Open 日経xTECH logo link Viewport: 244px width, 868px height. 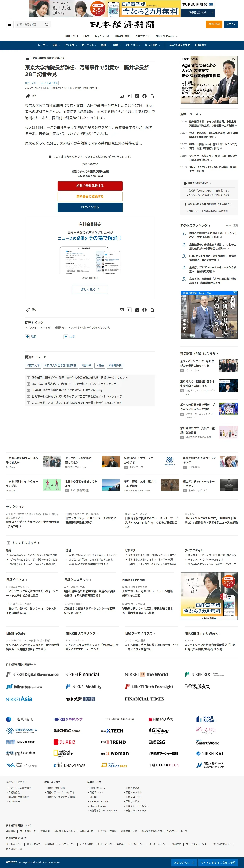[112, 731]
